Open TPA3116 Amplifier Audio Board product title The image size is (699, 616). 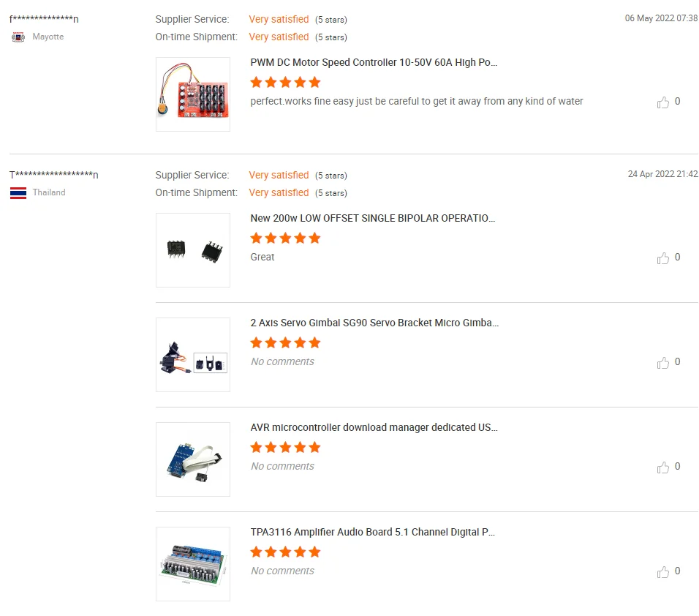(x=373, y=533)
